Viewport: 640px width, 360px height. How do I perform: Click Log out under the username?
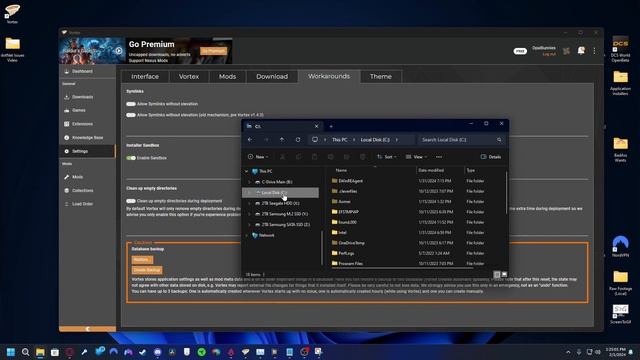point(549,54)
